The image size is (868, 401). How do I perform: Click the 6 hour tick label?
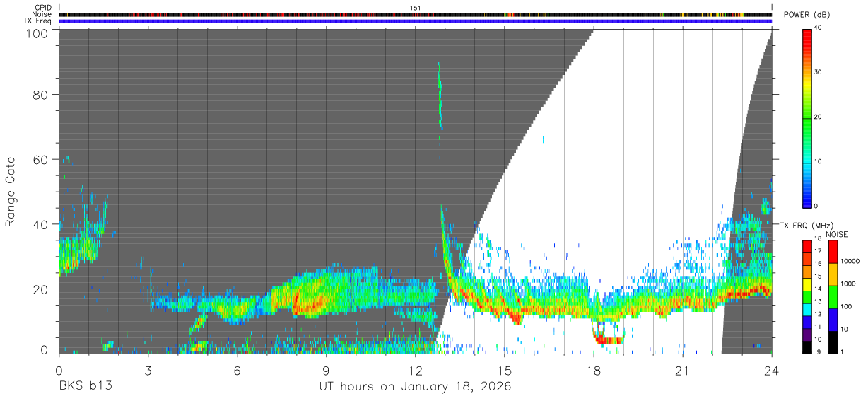pyautogui.click(x=237, y=371)
